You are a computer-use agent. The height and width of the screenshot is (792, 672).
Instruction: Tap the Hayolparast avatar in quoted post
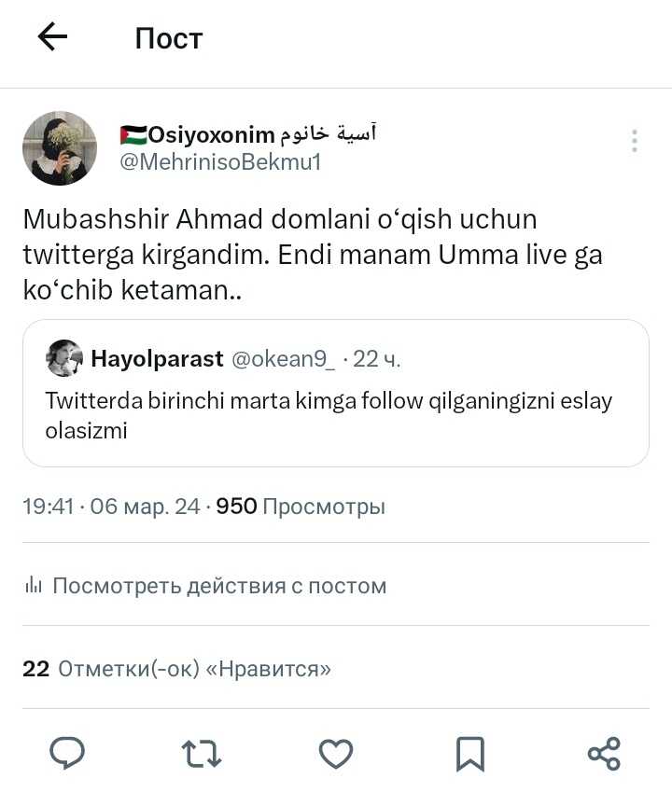(x=63, y=358)
